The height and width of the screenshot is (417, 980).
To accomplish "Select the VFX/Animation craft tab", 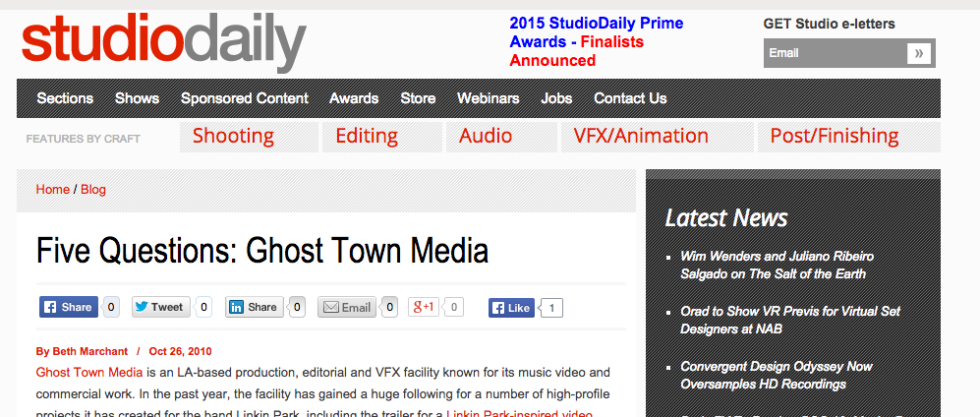I will [x=657, y=137].
